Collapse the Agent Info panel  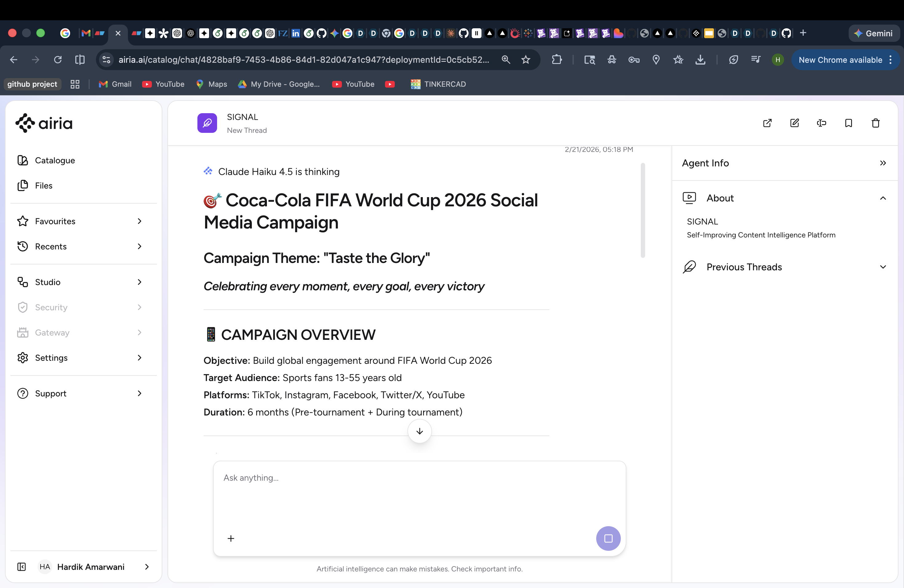tap(883, 163)
